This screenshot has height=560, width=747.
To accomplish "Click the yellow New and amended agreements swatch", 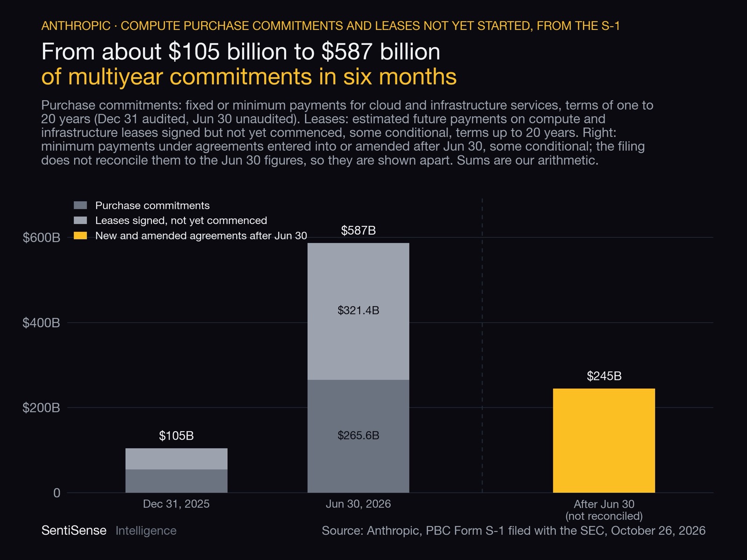I will (80, 236).
